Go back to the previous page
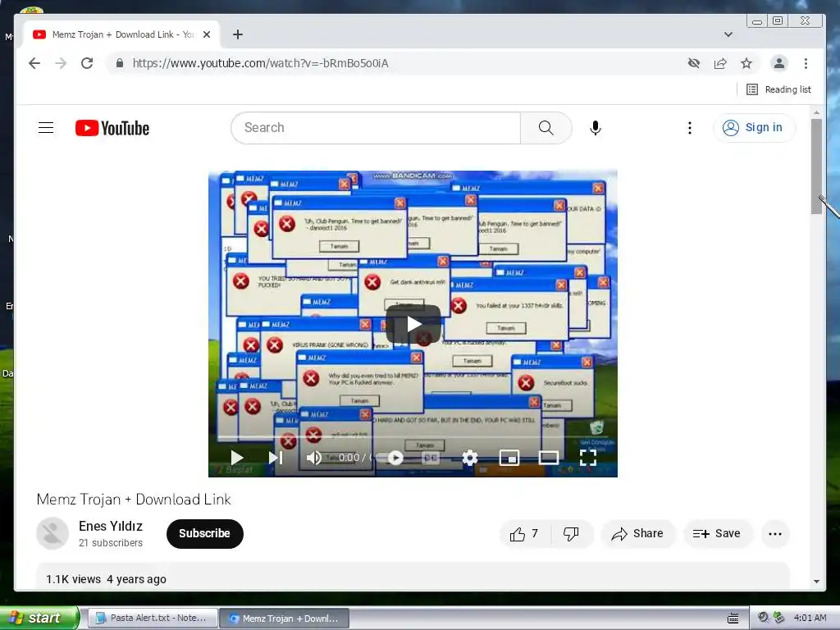Screen dimensions: 840x630 click(34, 63)
